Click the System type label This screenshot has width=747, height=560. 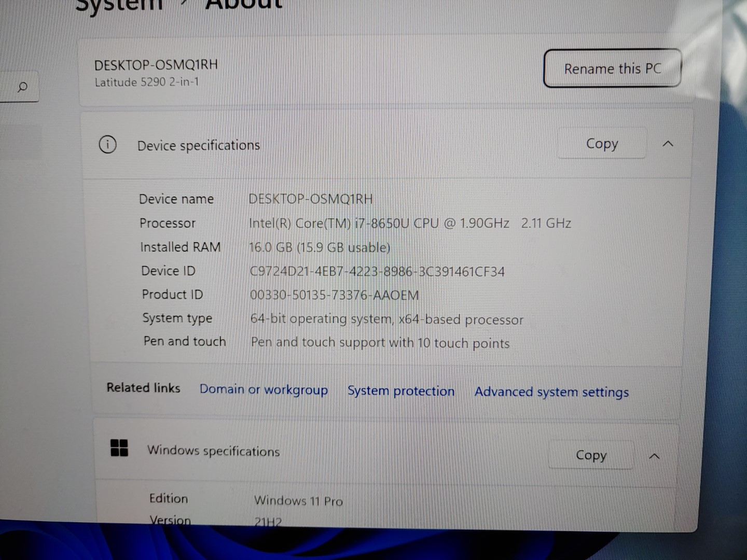click(x=177, y=318)
